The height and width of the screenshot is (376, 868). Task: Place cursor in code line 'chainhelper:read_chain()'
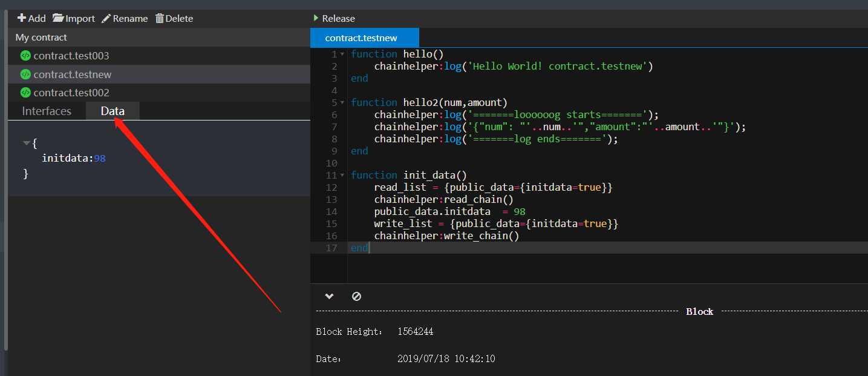443,200
